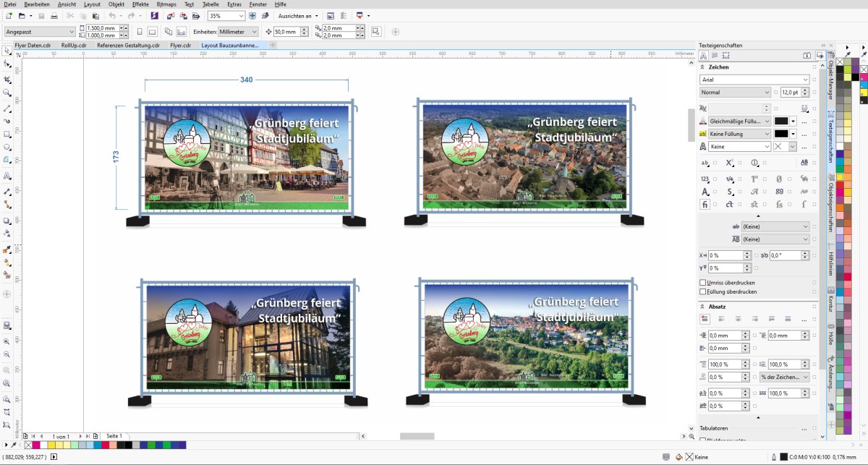Enable 'Umriss überdrucken' checkbox
This screenshot has height=465, width=868.
click(703, 283)
